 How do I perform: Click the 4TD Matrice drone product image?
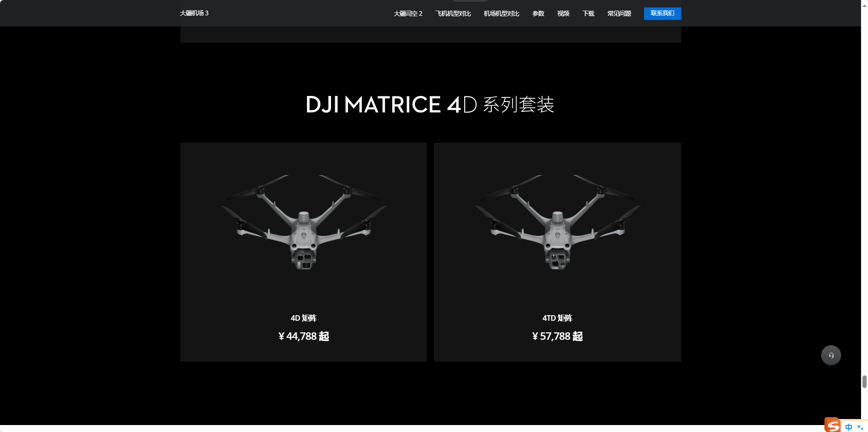click(557, 222)
